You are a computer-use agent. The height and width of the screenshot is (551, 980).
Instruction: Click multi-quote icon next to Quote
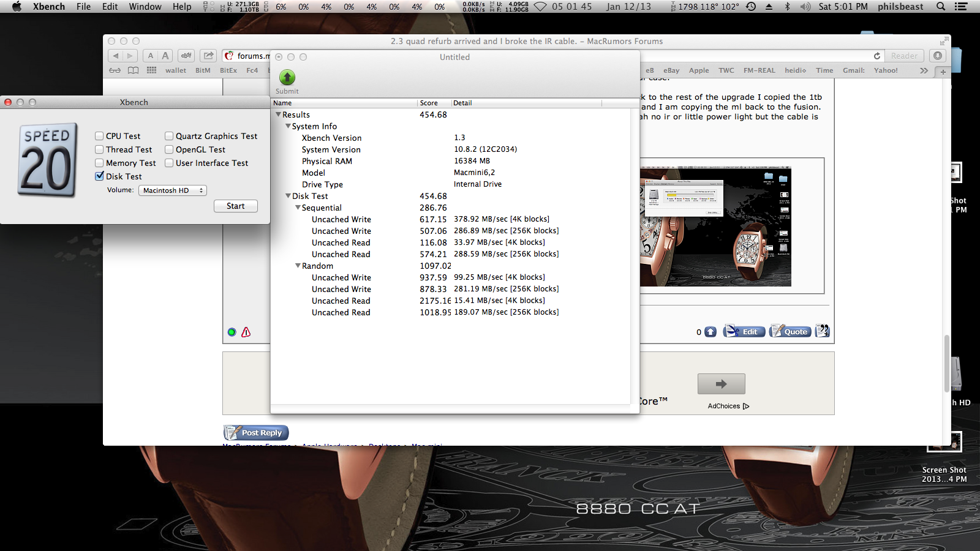click(823, 331)
